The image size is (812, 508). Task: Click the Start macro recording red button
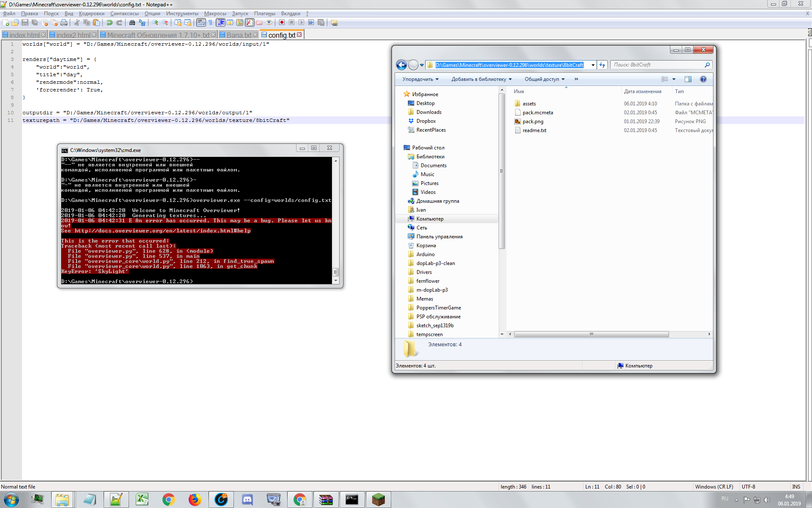(282, 22)
